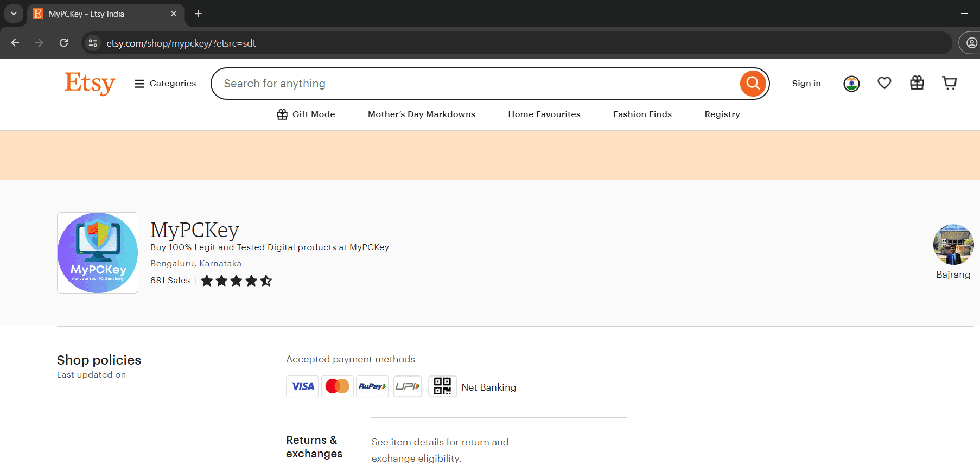Click Bengaluru, Karnataka location text
The image size is (980, 471).
[x=196, y=264]
